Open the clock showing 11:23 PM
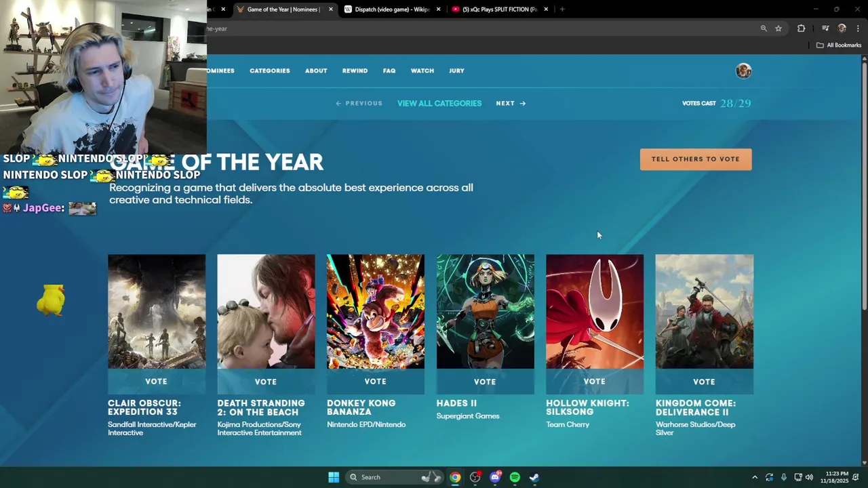 [x=834, y=477]
